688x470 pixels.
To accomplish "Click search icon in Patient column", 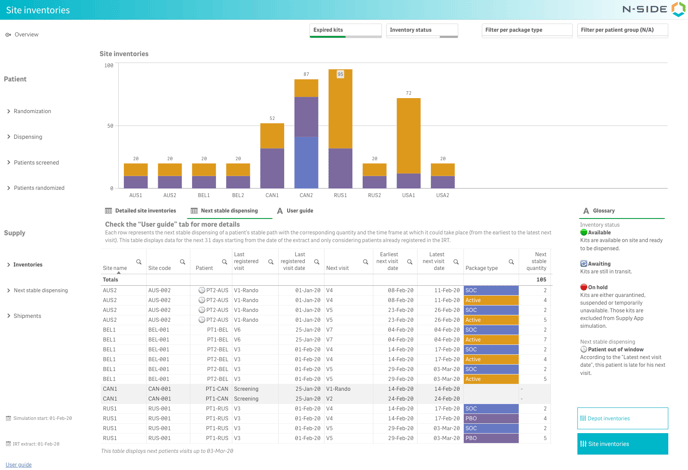I will click(223, 262).
